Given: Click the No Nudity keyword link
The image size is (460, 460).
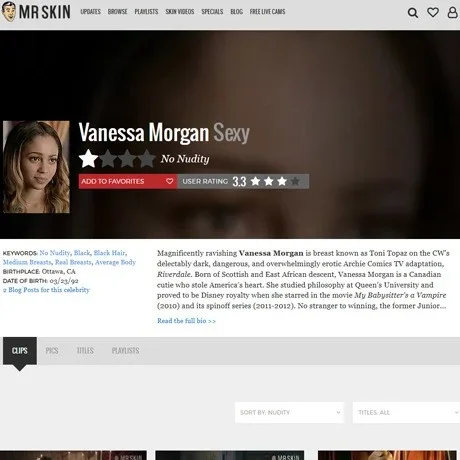Looking at the screenshot, I should coord(55,253).
